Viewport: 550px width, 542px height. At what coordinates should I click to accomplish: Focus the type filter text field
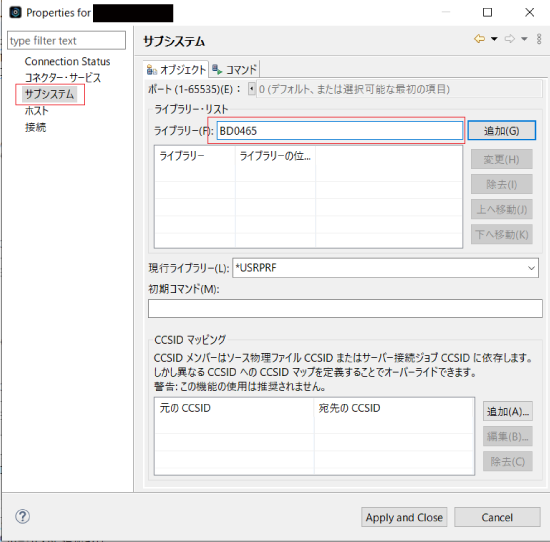(x=66, y=40)
